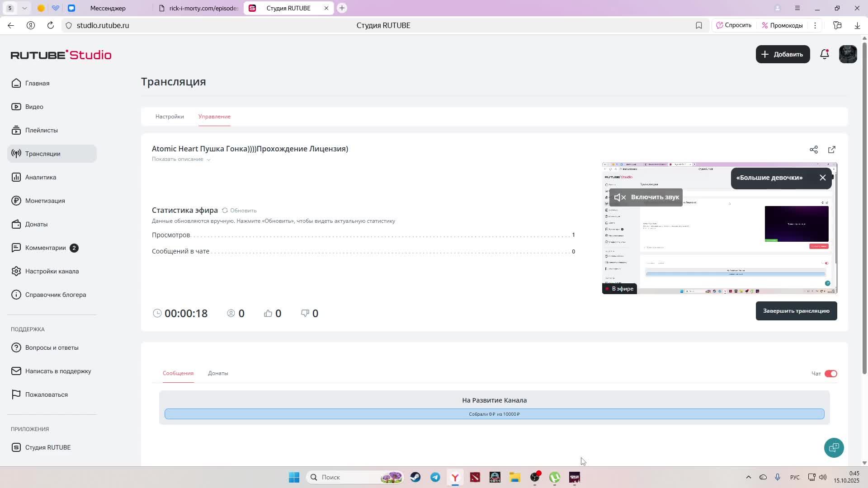Open the notifications bell
The height and width of the screenshot is (488, 868).
825,54
